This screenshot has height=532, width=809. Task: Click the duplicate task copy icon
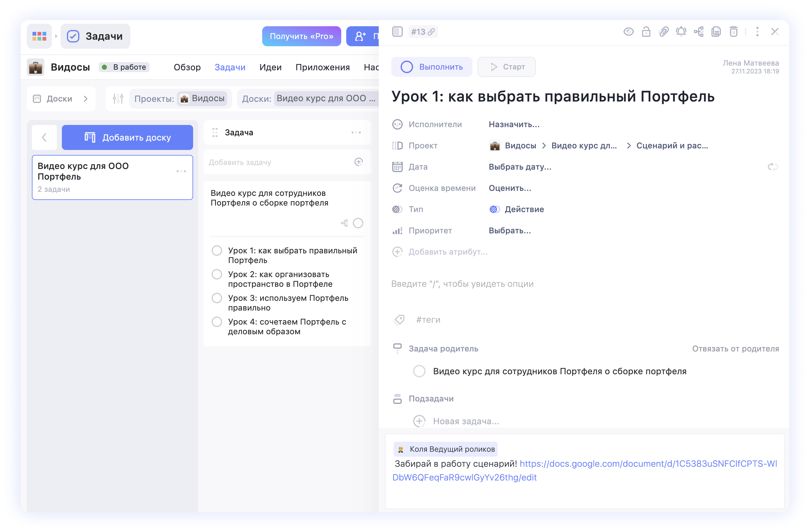click(x=716, y=32)
